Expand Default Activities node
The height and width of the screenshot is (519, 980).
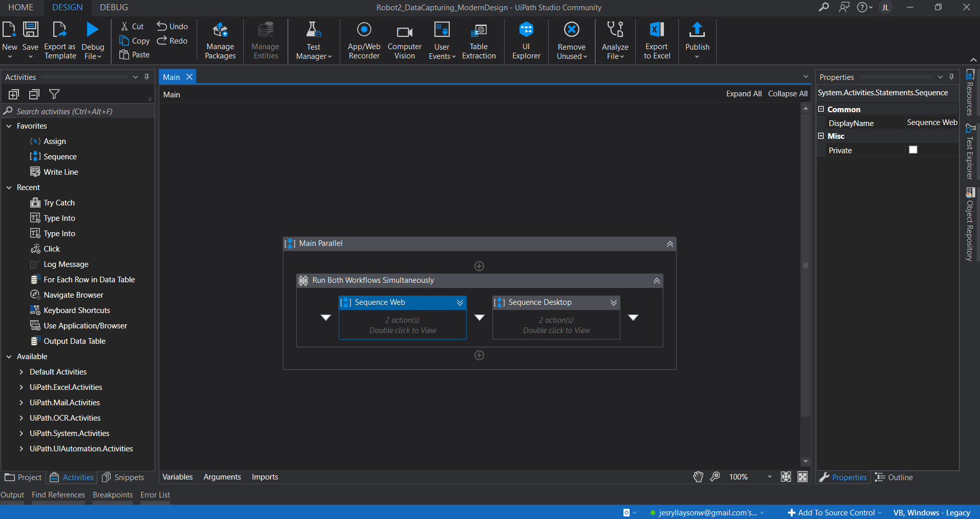(21, 372)
